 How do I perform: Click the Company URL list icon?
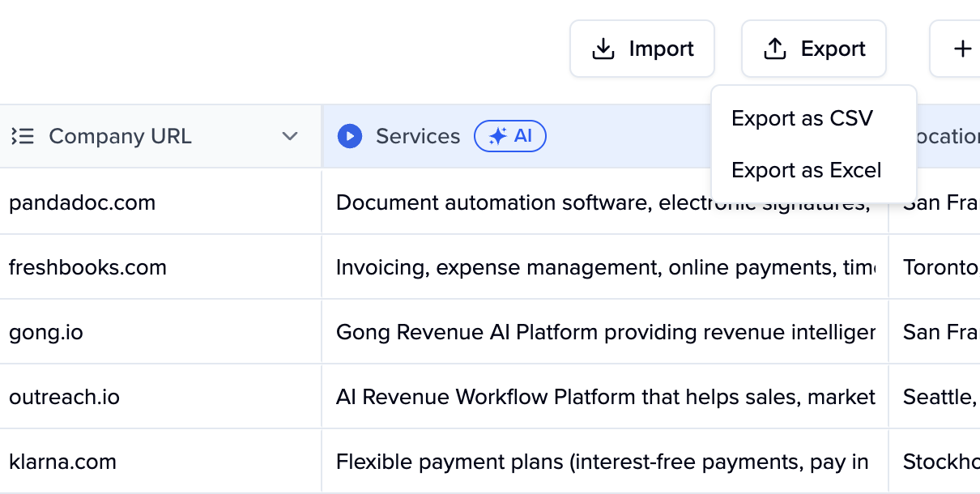tap(23, 136)
